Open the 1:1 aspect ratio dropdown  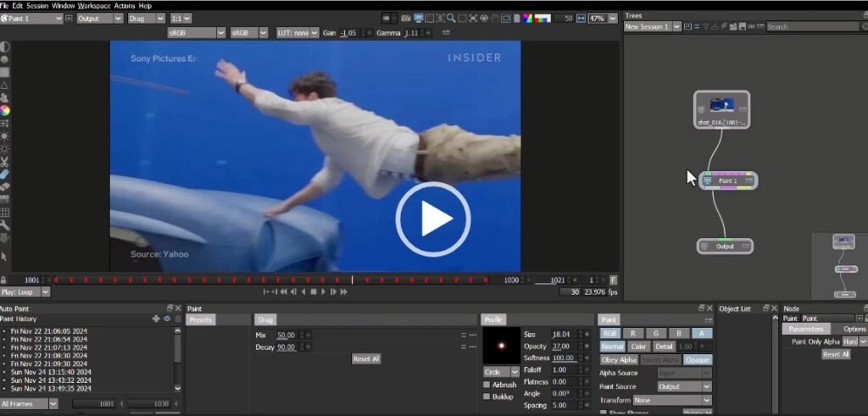pos(181,19)
